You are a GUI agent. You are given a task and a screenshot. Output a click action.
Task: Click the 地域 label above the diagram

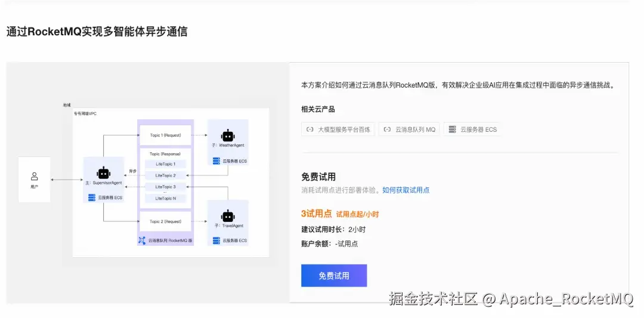(67, 105)
